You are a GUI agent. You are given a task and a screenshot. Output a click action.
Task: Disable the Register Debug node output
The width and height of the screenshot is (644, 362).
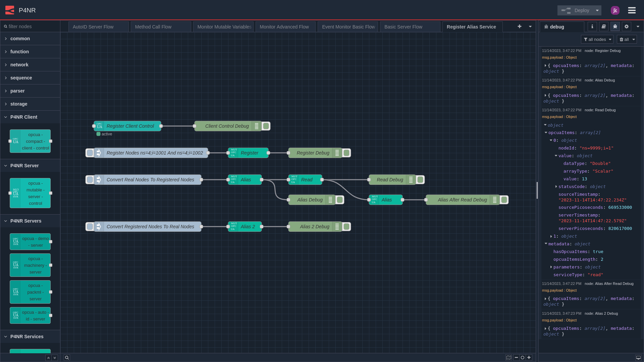[x=346, y=153]
